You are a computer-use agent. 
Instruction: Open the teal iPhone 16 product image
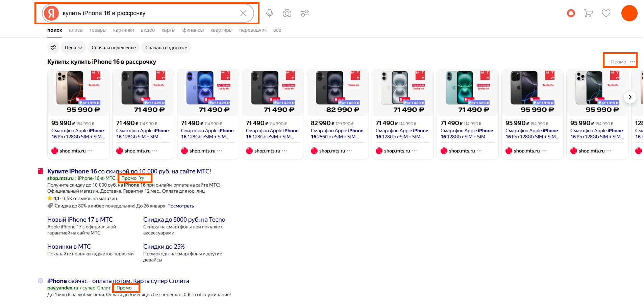click(467, 92)
